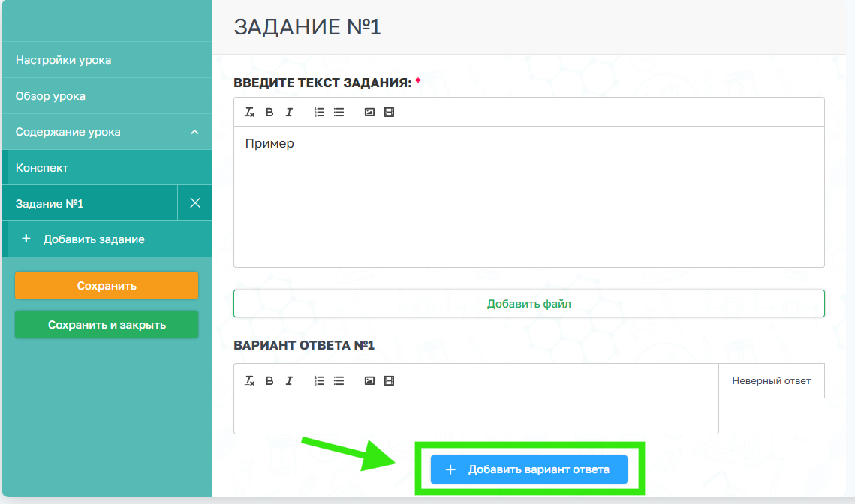Click the ВВЕДИТЕ ТЕКСТ ЗАДАНИЯ label
The image size is (855, 504).
pyautogui.click(x=323, y=82)
